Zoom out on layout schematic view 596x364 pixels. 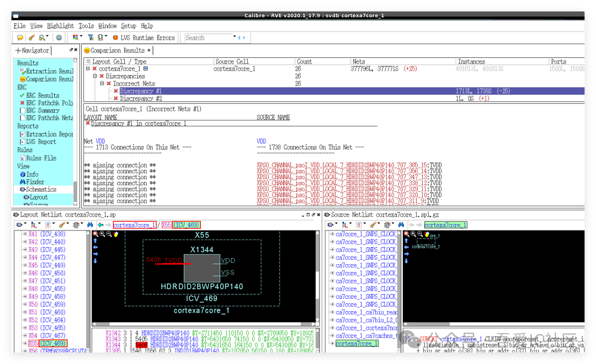point(109,234)
